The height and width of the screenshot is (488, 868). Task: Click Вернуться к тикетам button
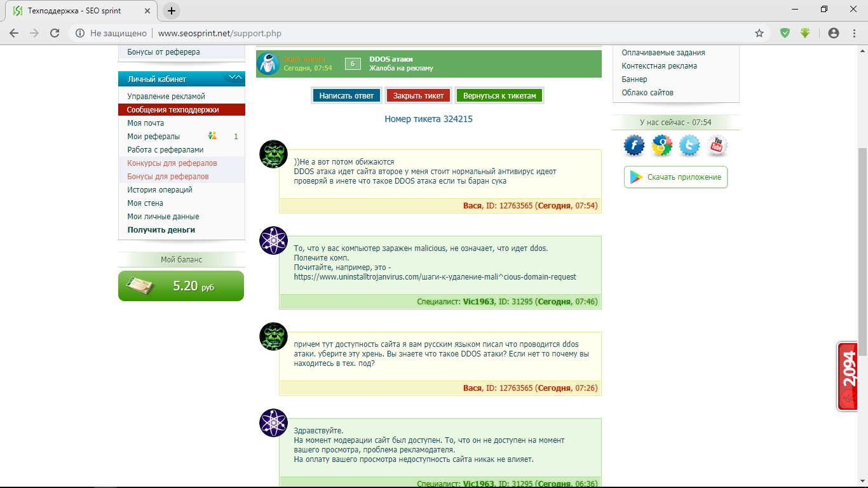[499, 95]
